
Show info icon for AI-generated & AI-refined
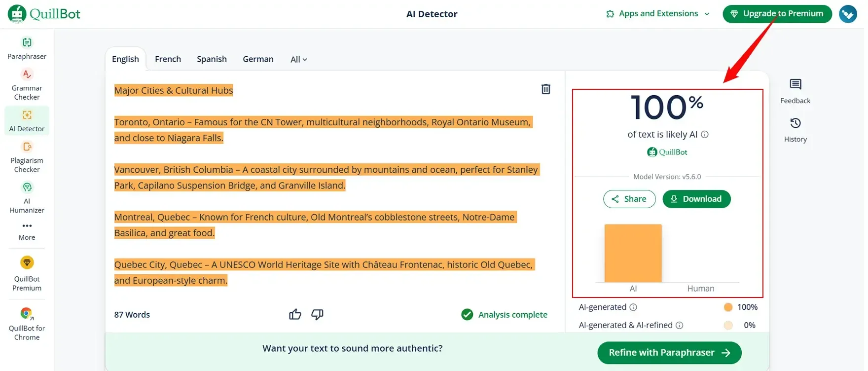[679, 326]
